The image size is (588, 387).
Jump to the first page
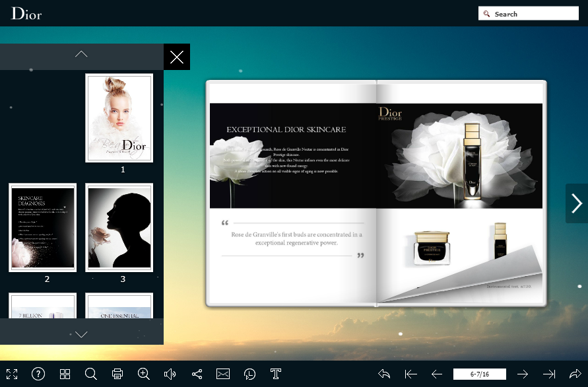[x=411, y=374]
